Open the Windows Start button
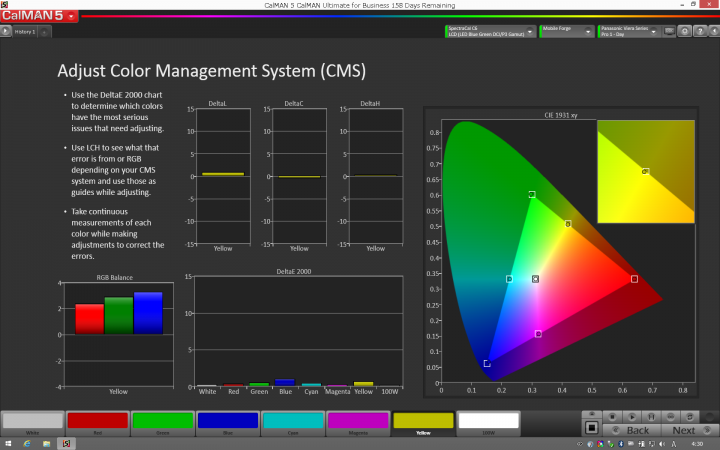 pos(8,443)
